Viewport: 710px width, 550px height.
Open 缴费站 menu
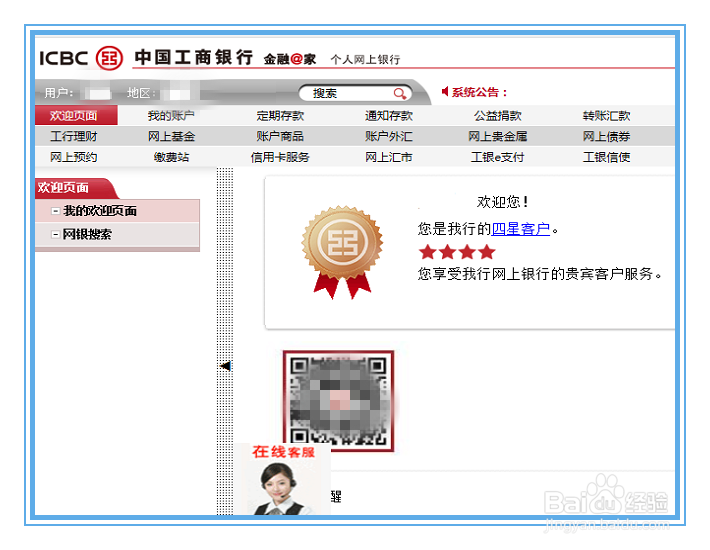point(171,157)
